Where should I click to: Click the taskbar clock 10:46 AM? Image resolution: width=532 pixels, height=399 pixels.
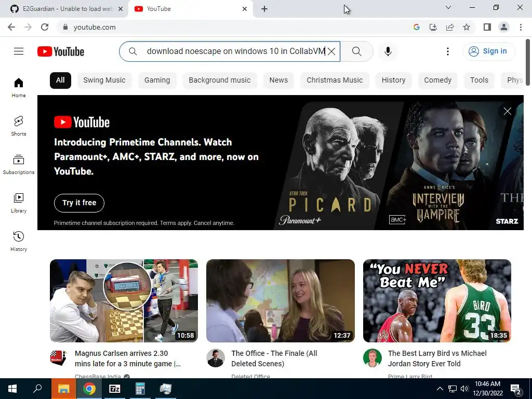(487, 389)
